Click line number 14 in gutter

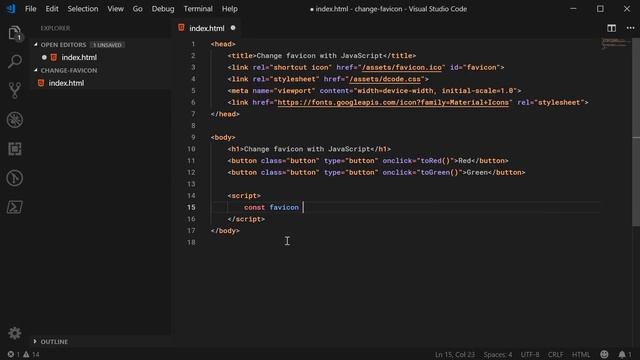click(191, 196)
